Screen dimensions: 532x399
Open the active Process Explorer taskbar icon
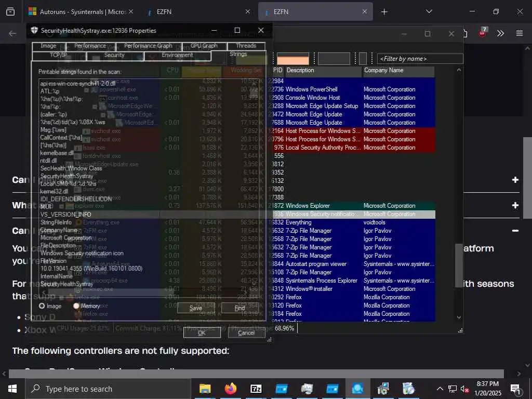click(x=357, y=389)
